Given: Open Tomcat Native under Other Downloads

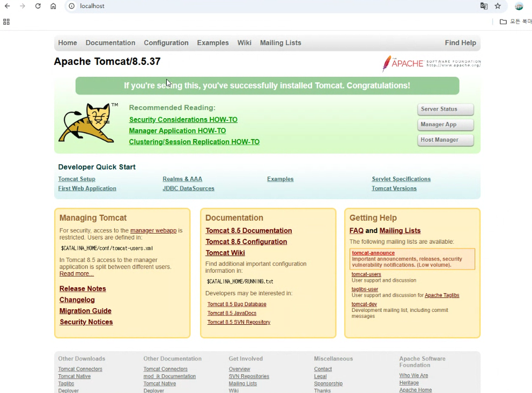Looking at the screenshot, I should 75,376.
